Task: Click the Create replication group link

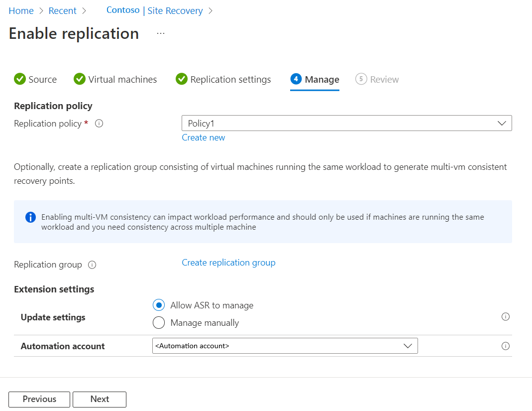Action: click(228, 263)
